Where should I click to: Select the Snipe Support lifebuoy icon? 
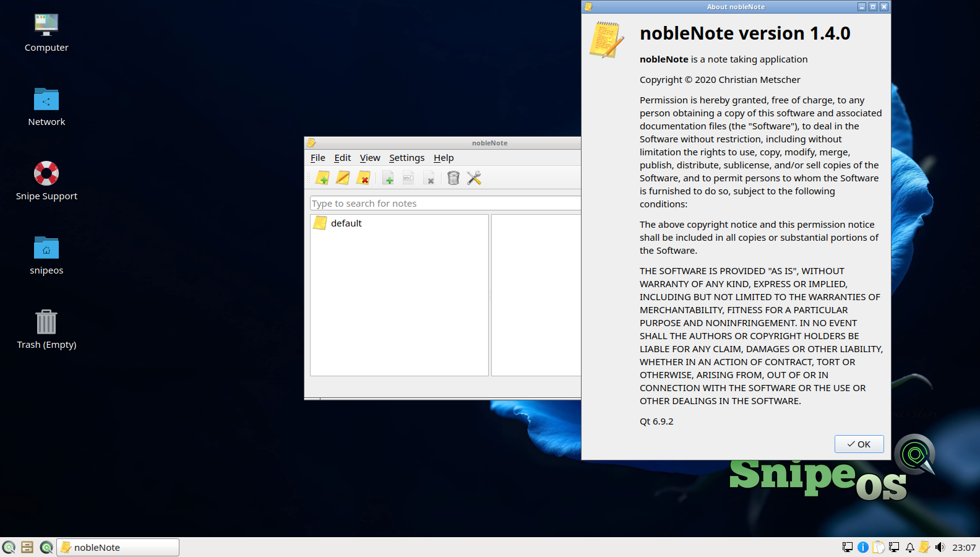pos(46,181)
